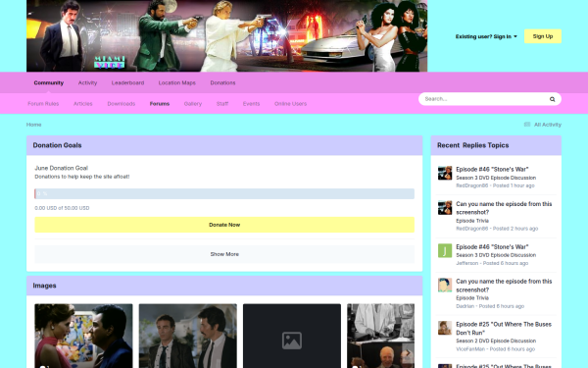Open Jefferson's Episode #46 Stone's War topic
The width and height of the screenshot is (588, 368).
pos(492,246)
